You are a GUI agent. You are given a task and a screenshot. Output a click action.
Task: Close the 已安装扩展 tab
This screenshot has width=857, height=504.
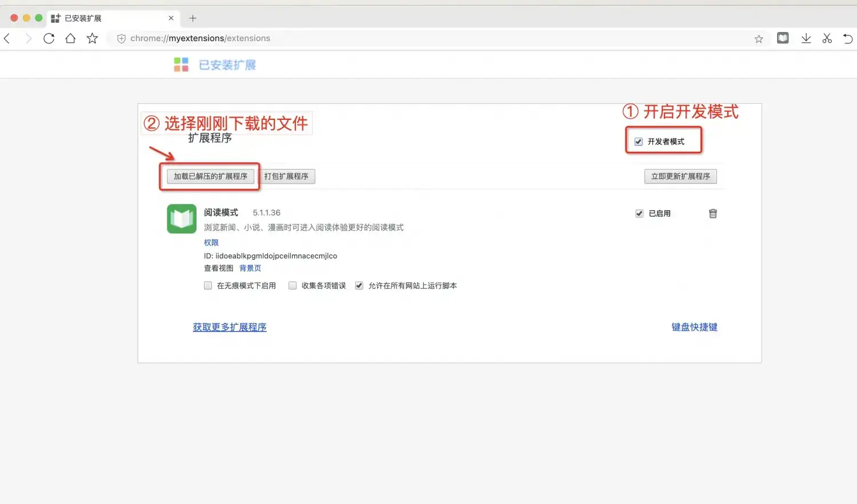171,18
